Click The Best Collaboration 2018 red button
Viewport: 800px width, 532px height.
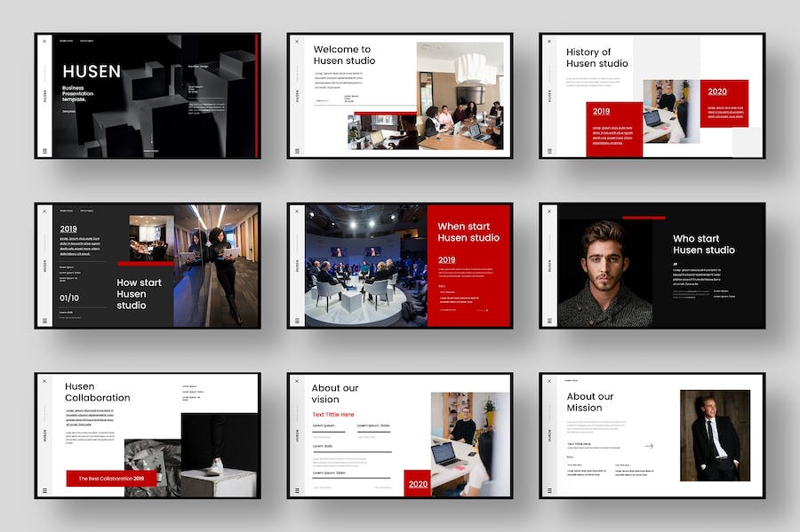click(x=111, y=479)
